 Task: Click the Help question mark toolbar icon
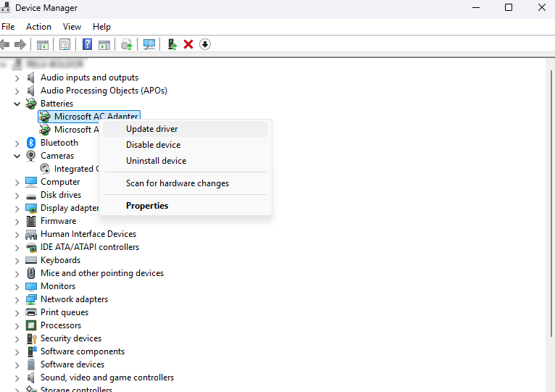pos(87,44)
